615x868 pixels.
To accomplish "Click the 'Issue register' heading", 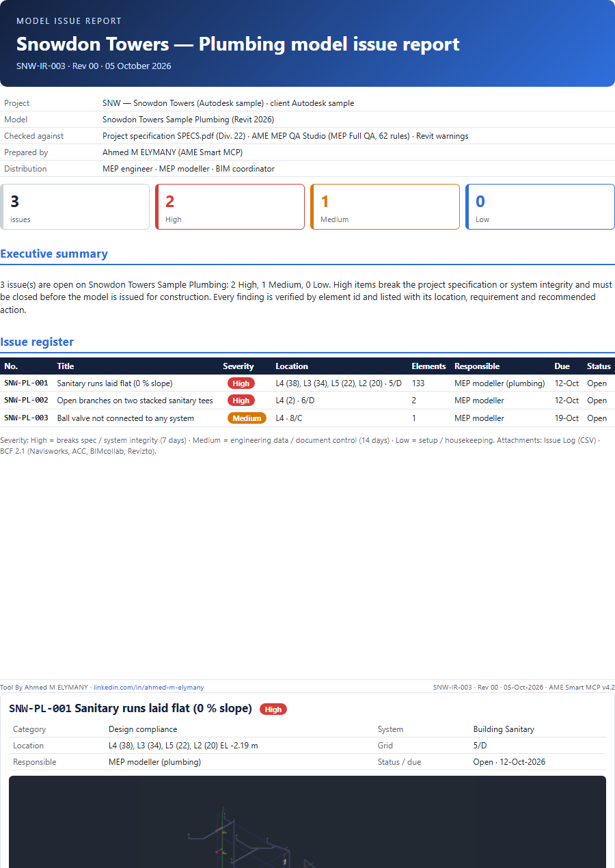I will pyautogui.click(x=37, y=342).
